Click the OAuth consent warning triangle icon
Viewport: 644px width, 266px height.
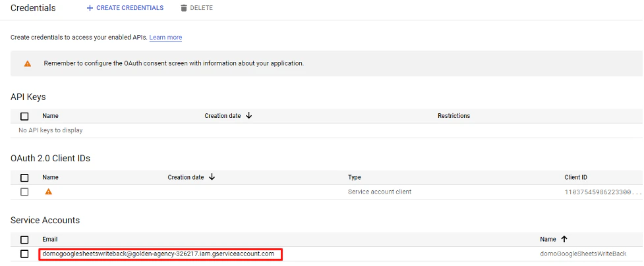click(28, 64)
